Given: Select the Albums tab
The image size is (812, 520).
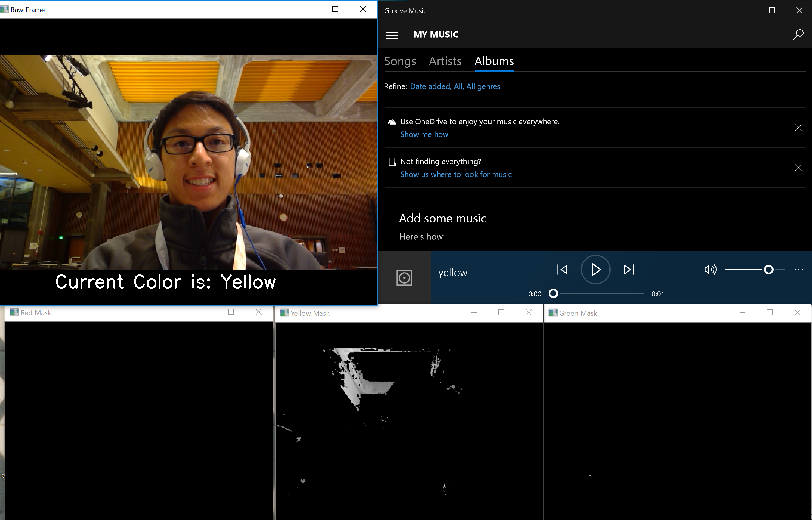Looking at the screenshot, I should pyautogui.click(x=494, y=61).
